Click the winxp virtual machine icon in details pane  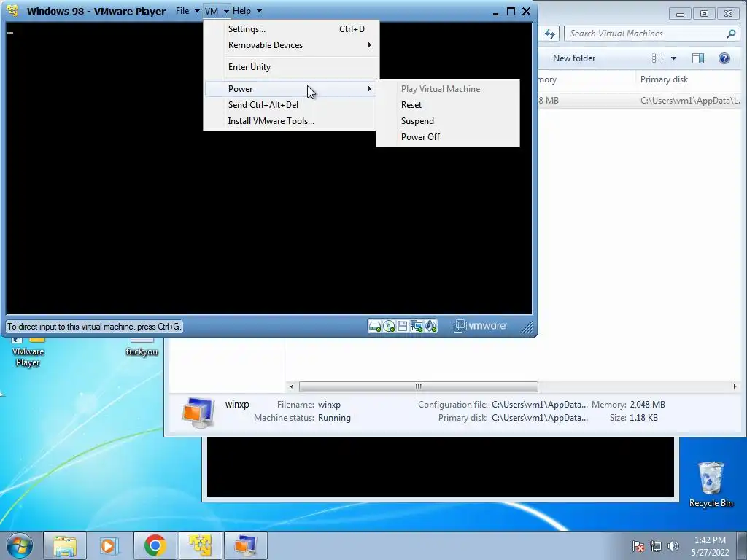point(198,412)
